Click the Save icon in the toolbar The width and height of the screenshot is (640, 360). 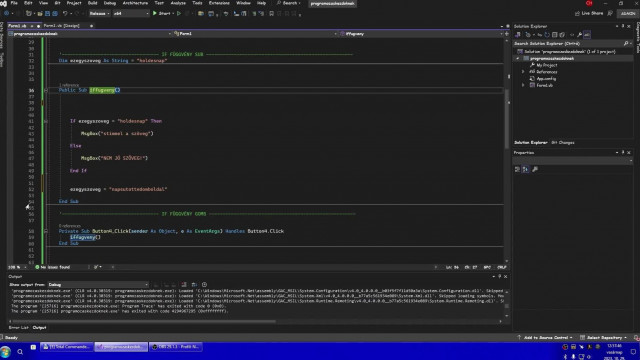47,13
